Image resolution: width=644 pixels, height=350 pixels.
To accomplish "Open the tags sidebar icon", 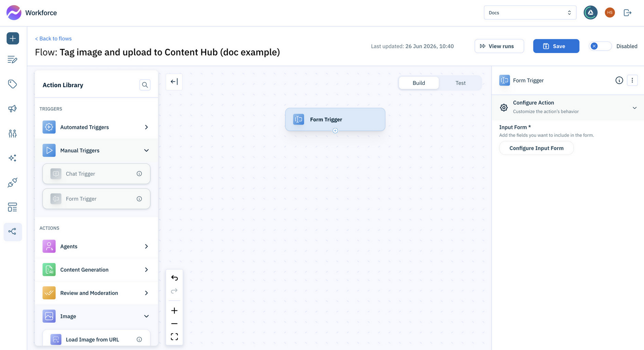I will tap(13, 84).
